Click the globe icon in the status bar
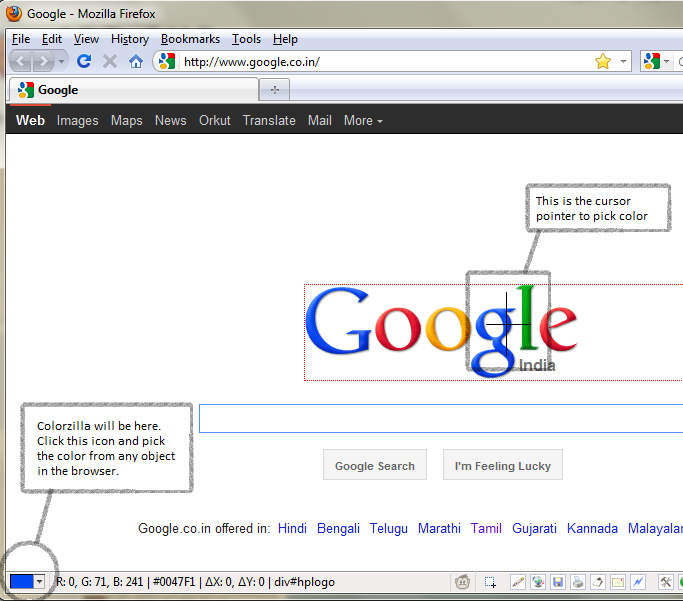 point(538,582)
